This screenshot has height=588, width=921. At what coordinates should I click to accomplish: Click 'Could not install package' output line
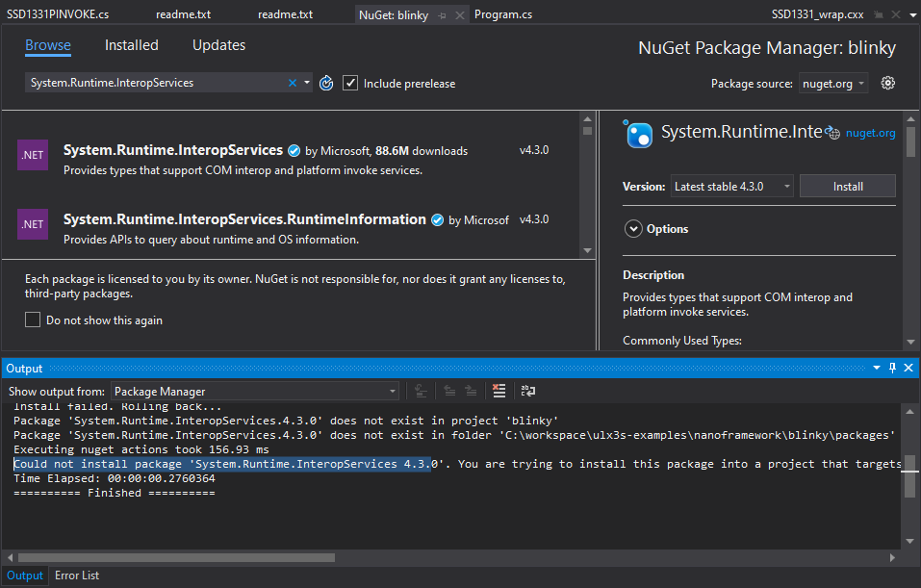(457, 464)
